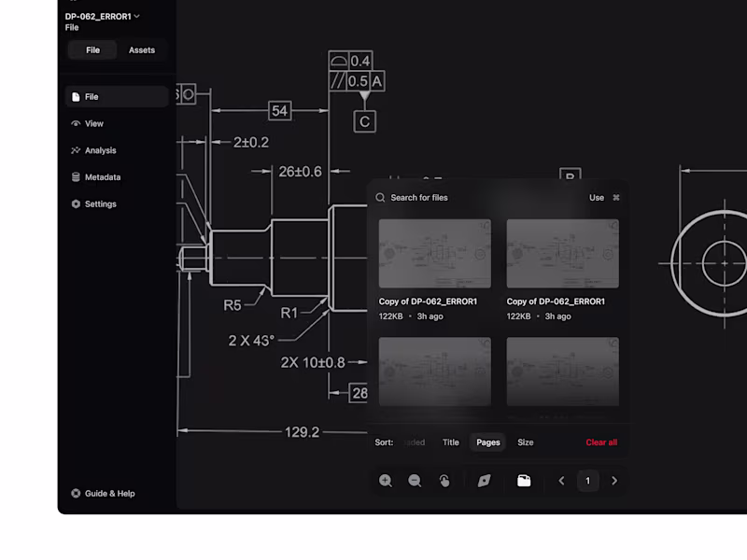Go to next page with right chevron
This screenshot has width=747, height=560.
click(614, 481)
